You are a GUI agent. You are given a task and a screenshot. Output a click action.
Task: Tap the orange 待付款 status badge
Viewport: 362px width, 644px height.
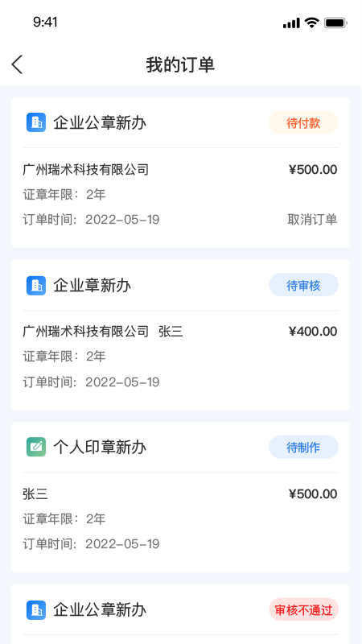(303, 123)
